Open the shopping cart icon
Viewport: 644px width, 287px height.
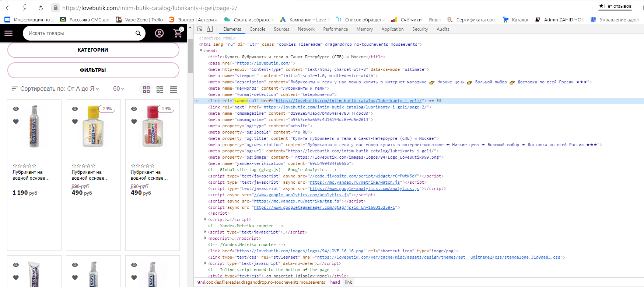pyautogui.click(x=178, y=33)
